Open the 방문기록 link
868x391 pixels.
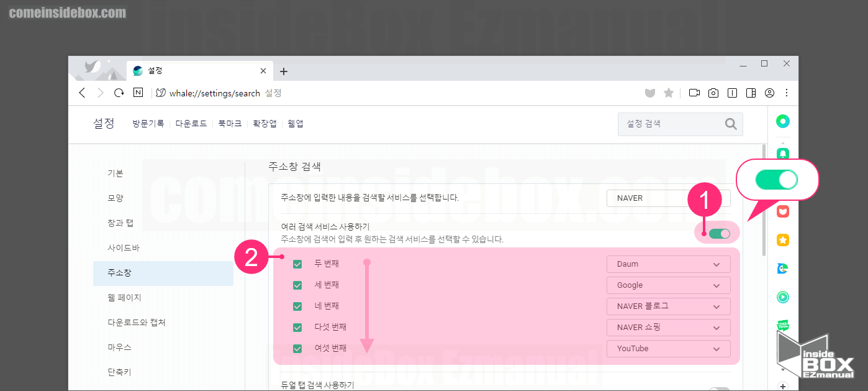click(148, 124)
